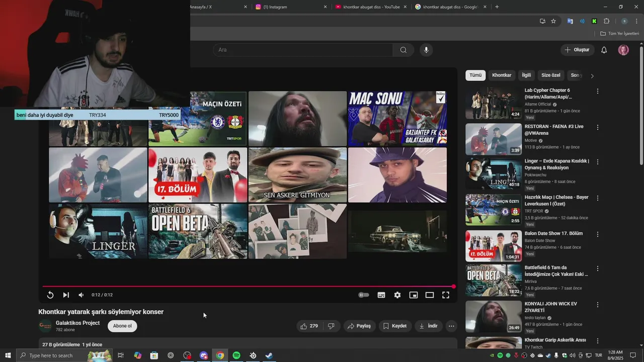Screen dimensions: 644x362
Task: Open Microsoft Store from the taskbar
Action: 154,355
